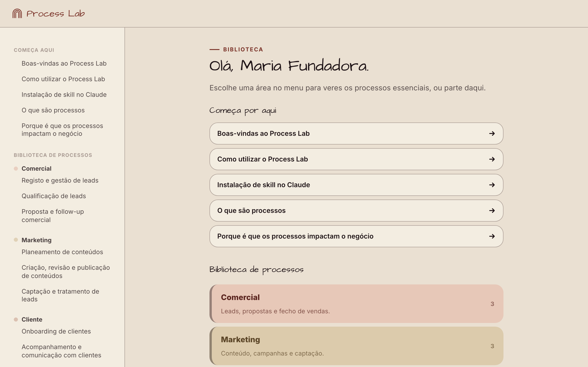Click the Process Lab arch logo icon
Screen dimensions: 588x367
pos(17,13)
